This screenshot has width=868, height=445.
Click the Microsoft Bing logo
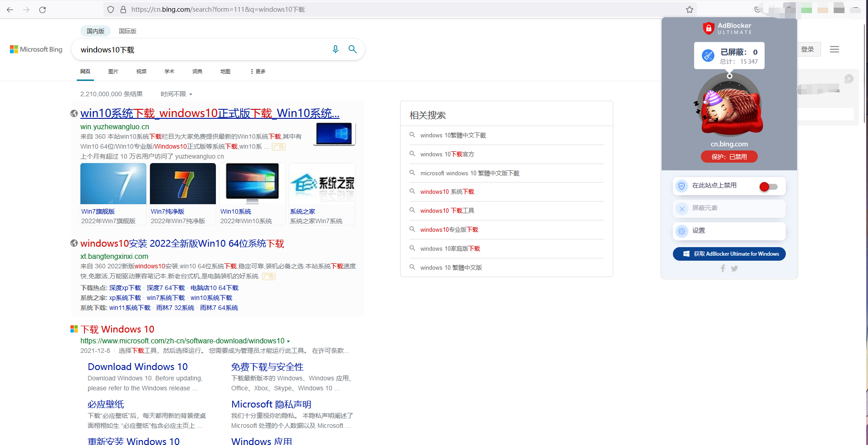[x=36, y=49]
